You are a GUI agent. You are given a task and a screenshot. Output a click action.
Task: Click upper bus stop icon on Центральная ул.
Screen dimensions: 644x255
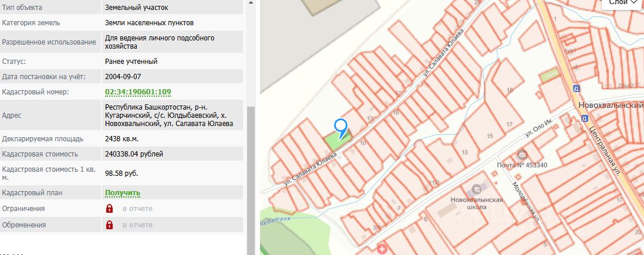[576, 88]
